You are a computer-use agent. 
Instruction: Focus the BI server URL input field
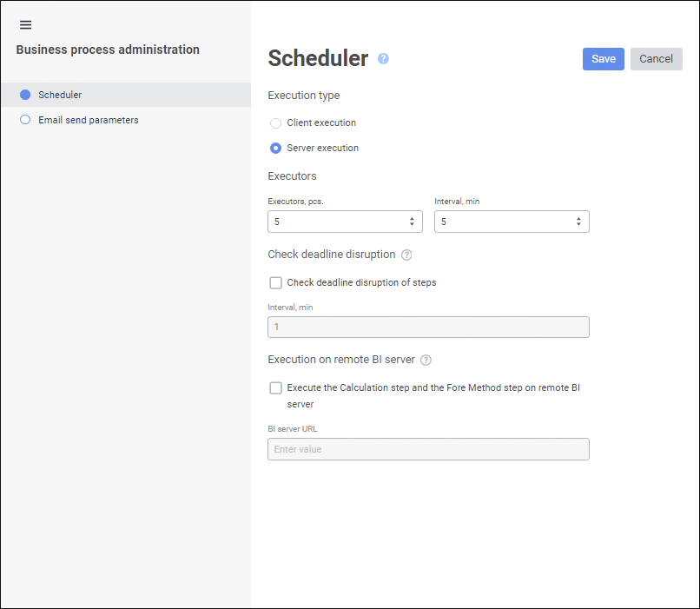click(x=428, y=449)
